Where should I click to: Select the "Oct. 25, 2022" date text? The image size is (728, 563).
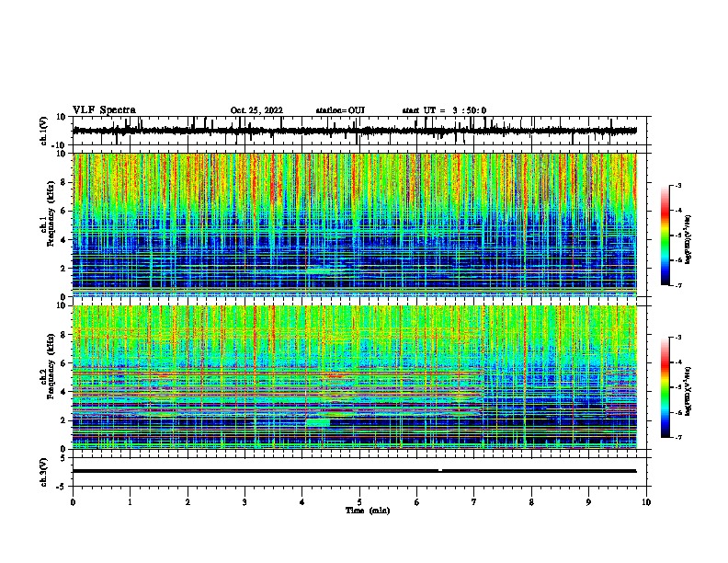pyautogui.click(x=256, y=110)
